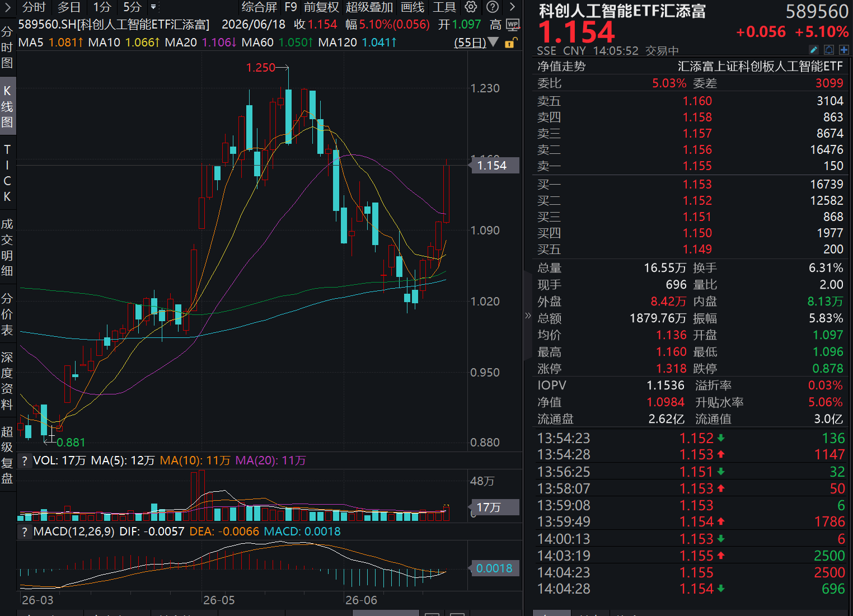The width and height of the screenshot is (853, 616).
Task: Click the 0.0018 MACD value marker on axis
Action: (495, 568)
